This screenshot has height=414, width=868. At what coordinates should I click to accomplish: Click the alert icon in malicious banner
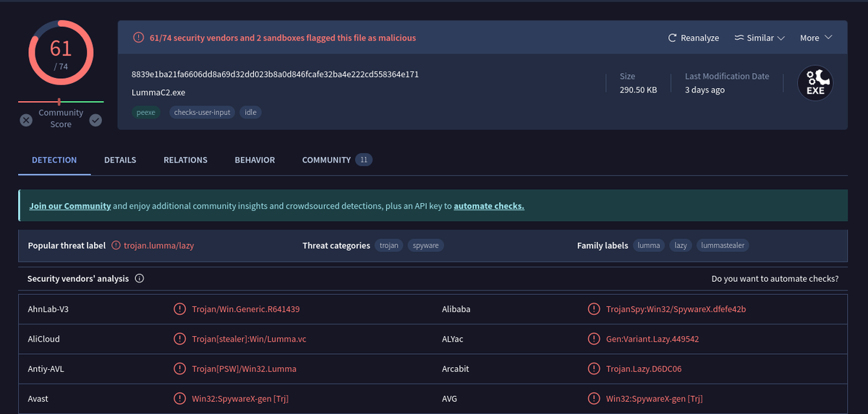138,38
